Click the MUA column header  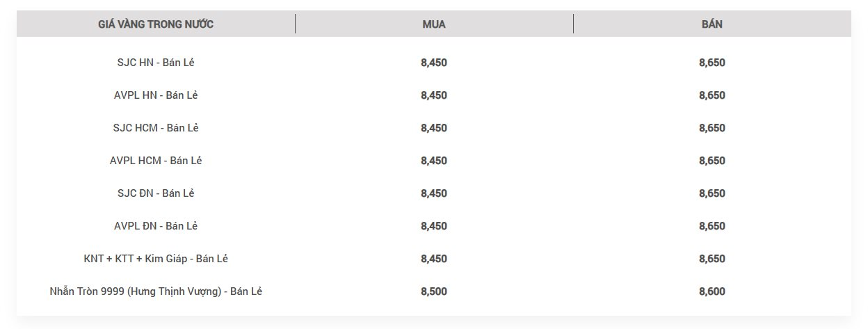(434, 24)
